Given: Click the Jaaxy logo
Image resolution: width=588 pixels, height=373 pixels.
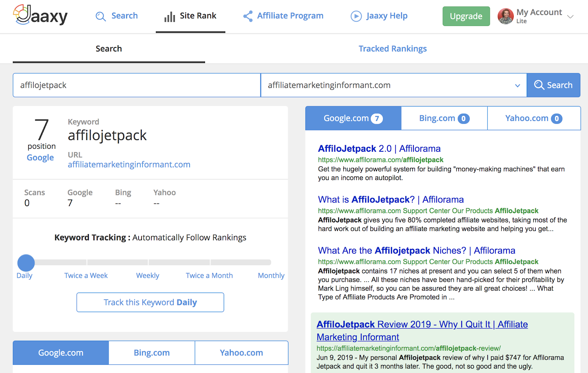Looking at the screenshot, I should [40, 15].
